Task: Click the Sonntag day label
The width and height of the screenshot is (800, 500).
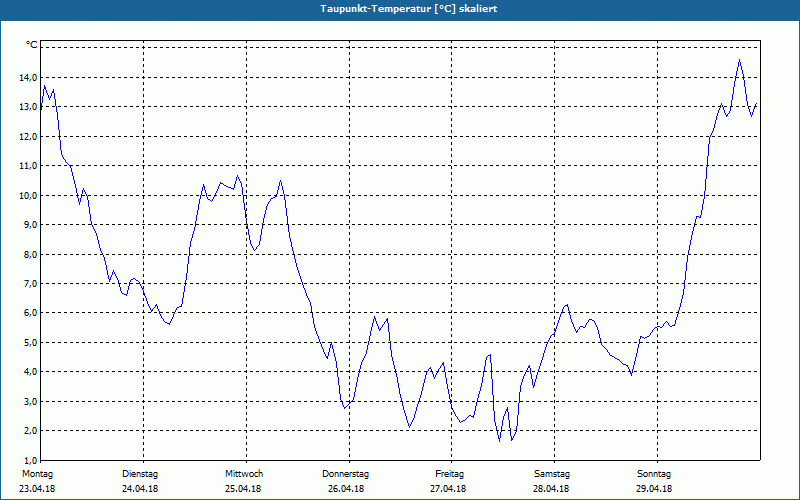Action: [654, 474]
